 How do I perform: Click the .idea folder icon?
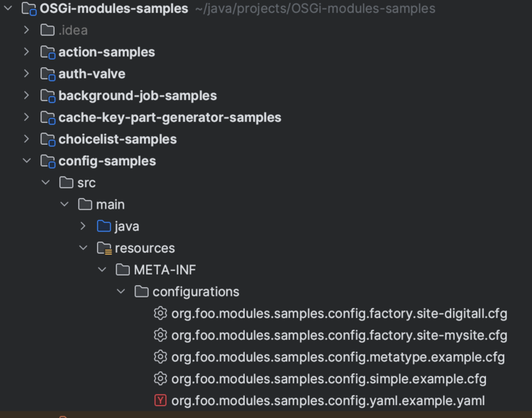[x=48, y=31]
